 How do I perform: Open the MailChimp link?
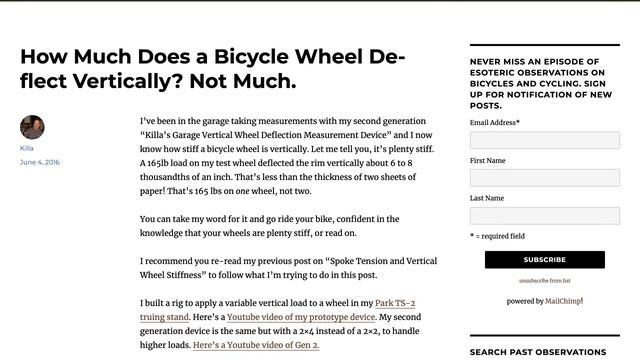click(x=564, y=301)
